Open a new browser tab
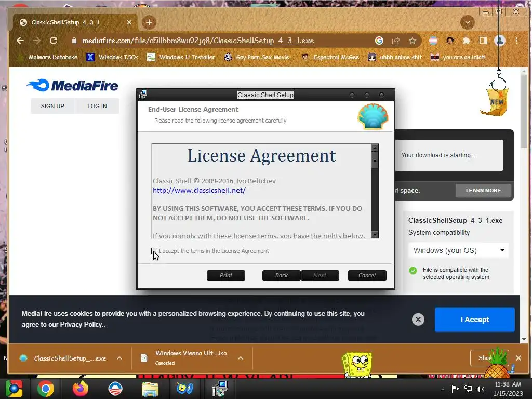Viewport: 532px width, 399px height. coord(149,22)
